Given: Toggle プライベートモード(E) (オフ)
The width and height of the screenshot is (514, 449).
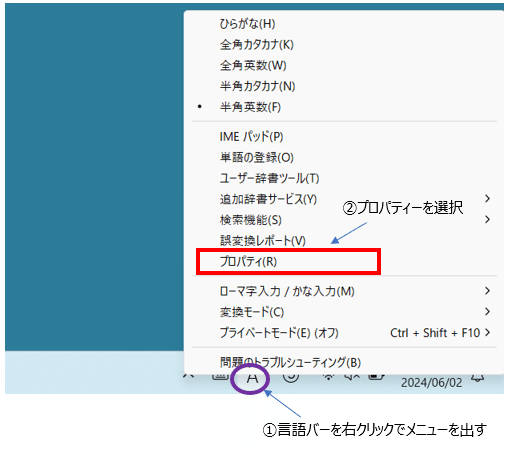Looking at the screenshot, I should (279, 333).
